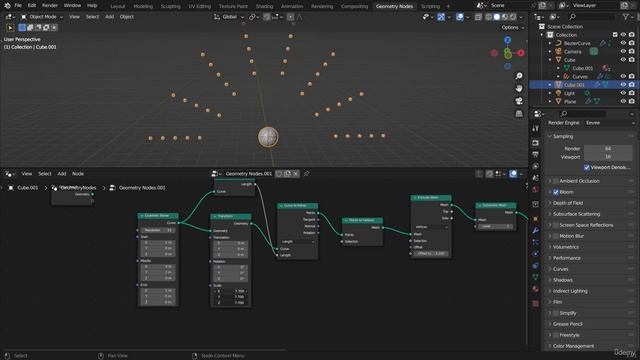Open the shading options dropdown arrow

point(521,17)
